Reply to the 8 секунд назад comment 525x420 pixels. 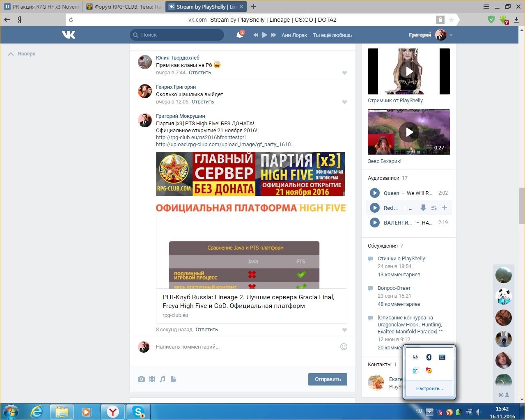pyautogui.click(x=207, y=330)
